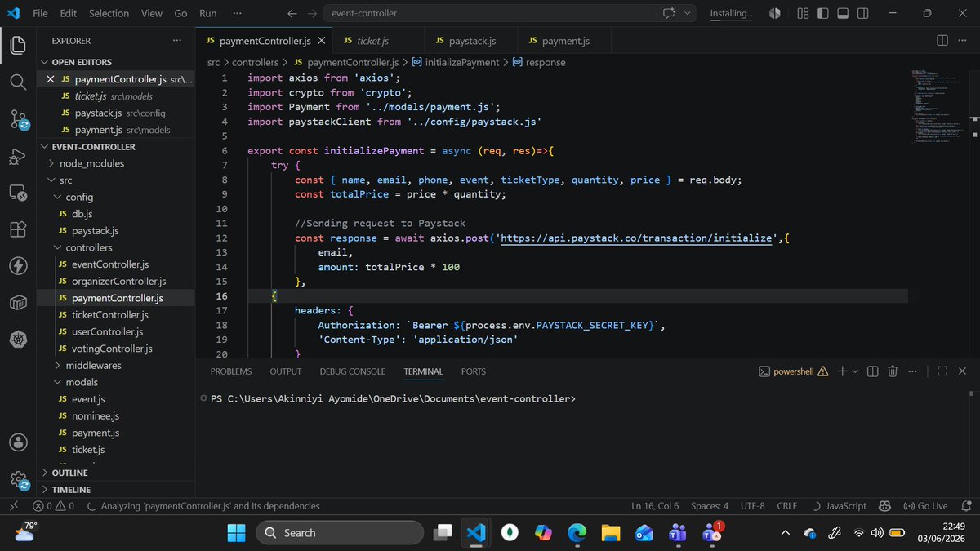980x551 pixels.
Task: Kill terminal with the trash icon
Action: click(893, 371)
